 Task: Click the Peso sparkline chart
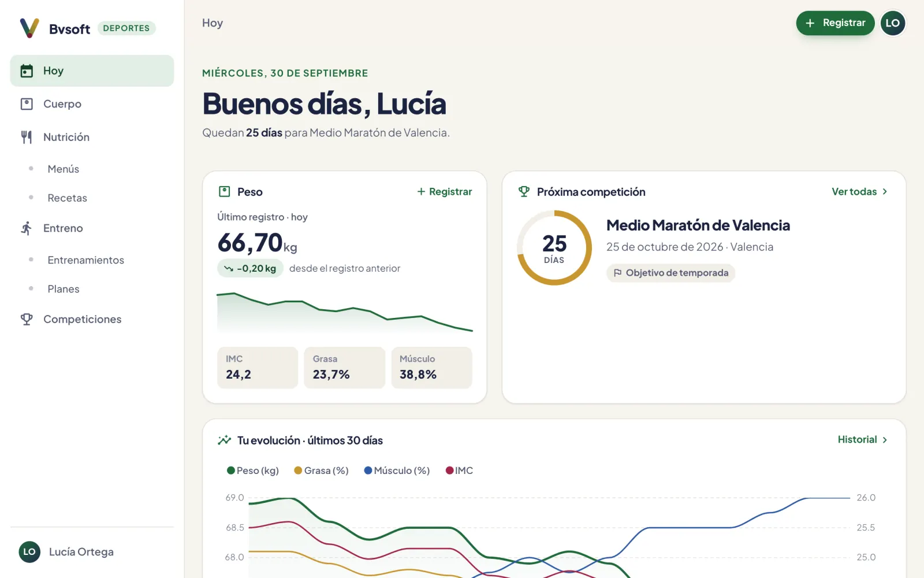coord(345,312)
